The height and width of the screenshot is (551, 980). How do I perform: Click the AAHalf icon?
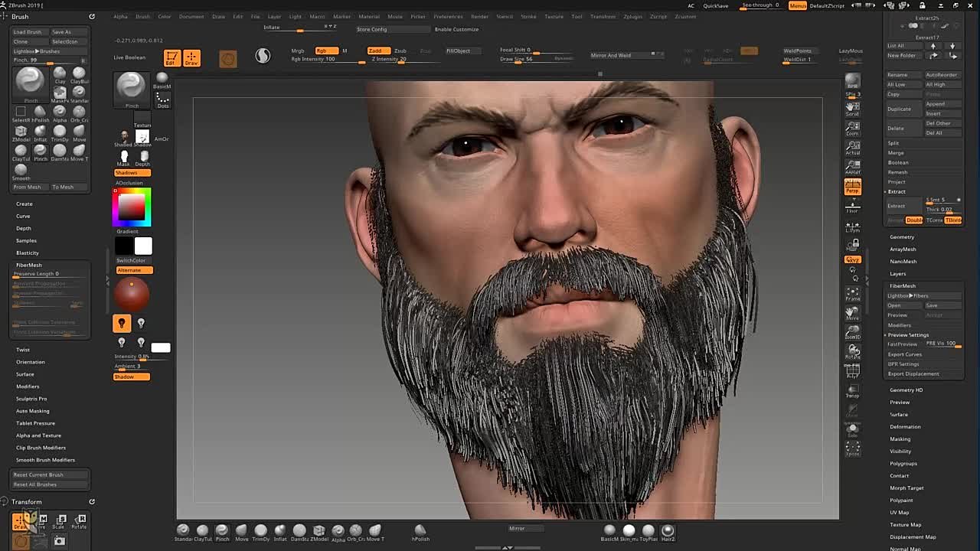pos(852,168)
